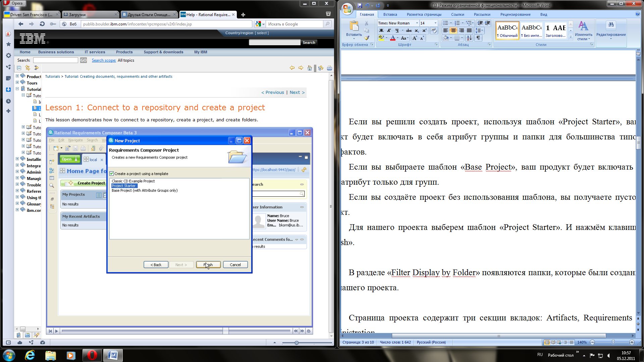Click the Opera address bar

click(x=166, y=24)
